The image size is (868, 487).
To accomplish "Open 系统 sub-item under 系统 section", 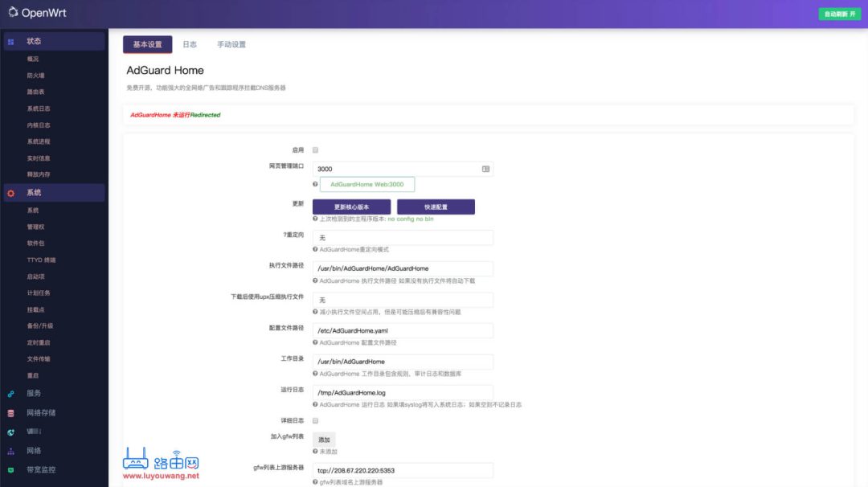I will (33, 211).
